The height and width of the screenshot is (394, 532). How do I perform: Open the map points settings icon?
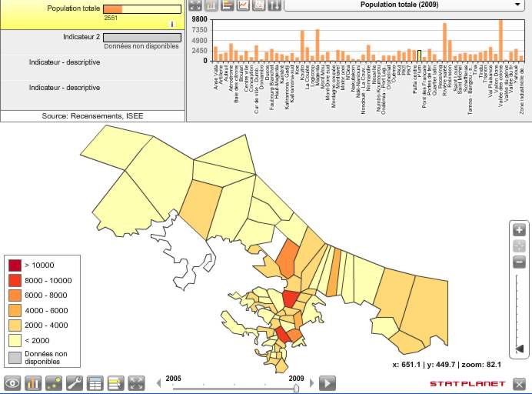[54, 382]
